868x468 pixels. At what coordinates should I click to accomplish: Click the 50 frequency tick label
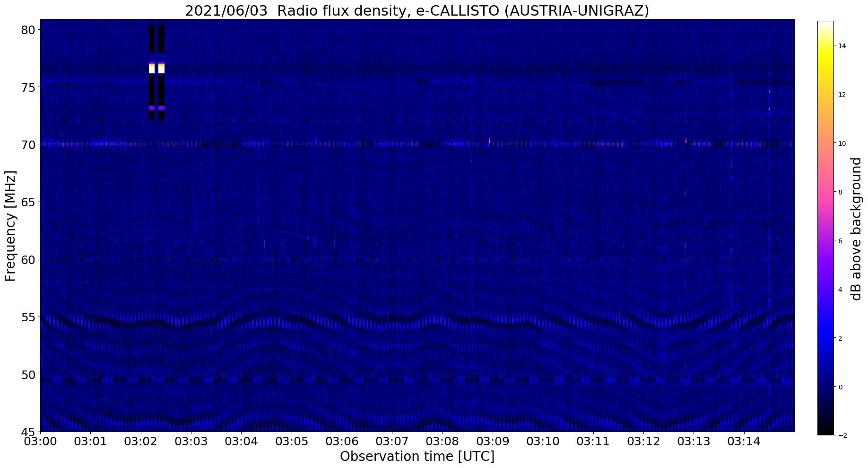click(28, 375)
